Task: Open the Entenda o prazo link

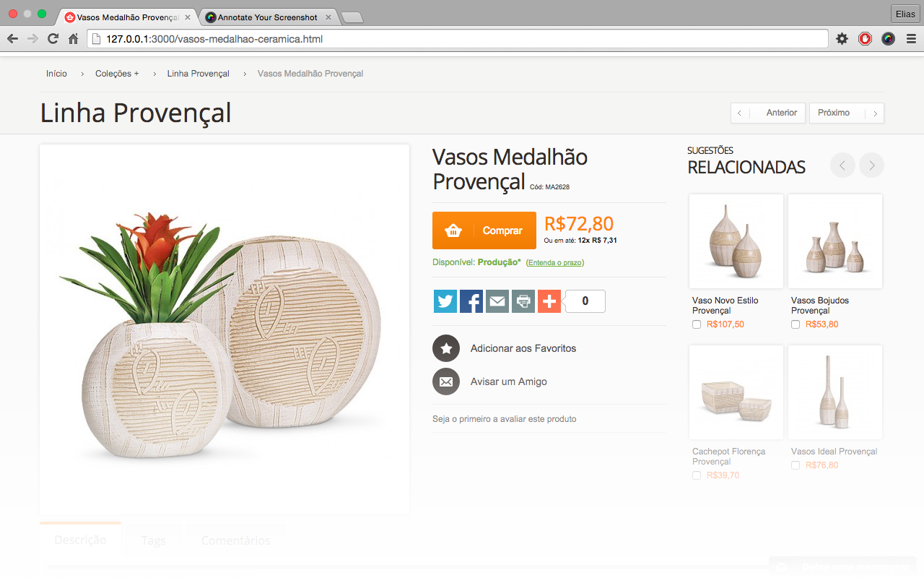Action: point(555,263)
